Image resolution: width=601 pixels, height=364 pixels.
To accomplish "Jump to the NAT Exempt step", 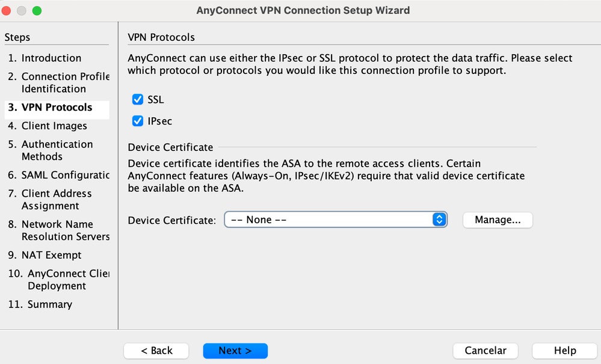I will 51,255.
